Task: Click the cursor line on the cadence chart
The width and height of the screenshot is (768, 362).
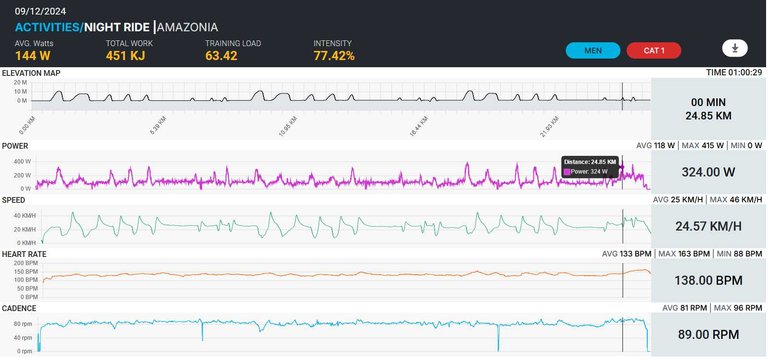Action: [x=623, y=335]
